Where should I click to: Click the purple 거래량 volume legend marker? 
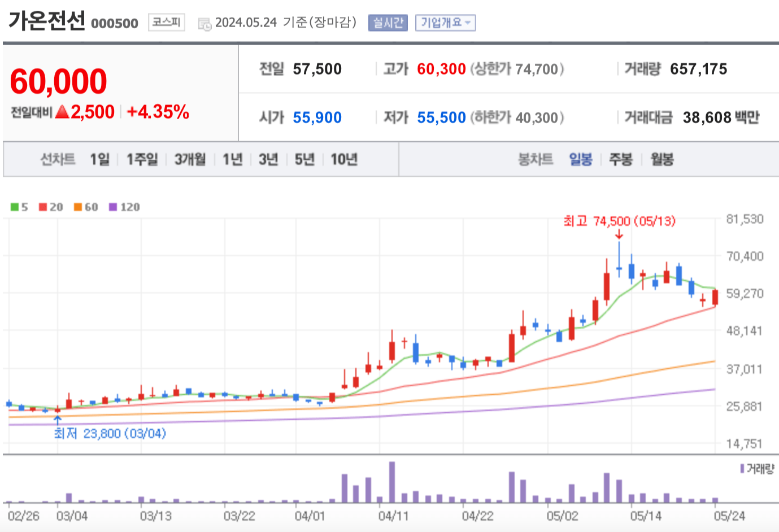[x=742, y=469]
